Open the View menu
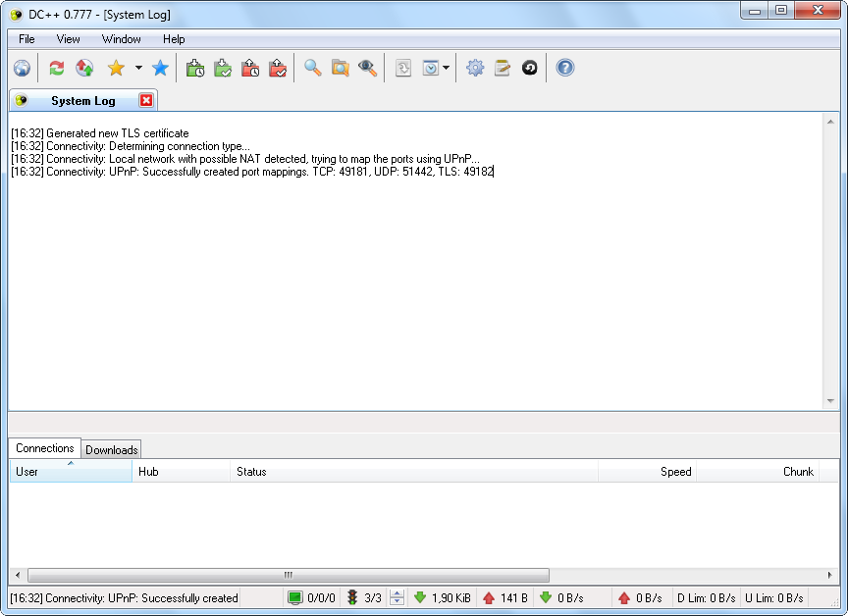848x616 pixels. [x=68, y=39]
